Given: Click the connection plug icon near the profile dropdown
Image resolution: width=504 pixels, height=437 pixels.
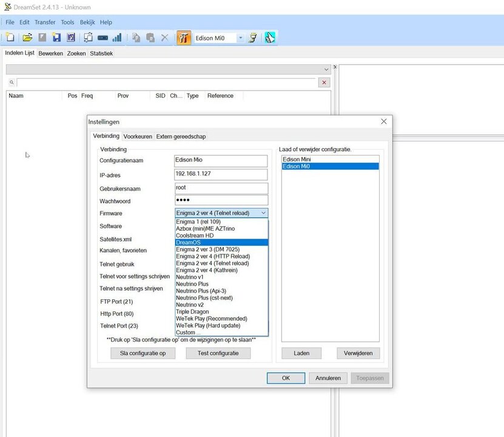Looking at the screenshot, I should [253, 37].
